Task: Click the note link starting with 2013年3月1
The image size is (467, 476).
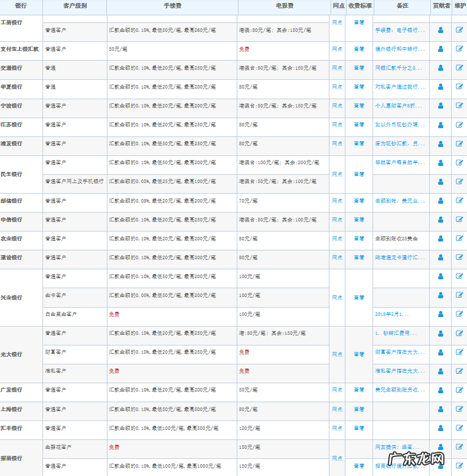Action: [392, 314]
